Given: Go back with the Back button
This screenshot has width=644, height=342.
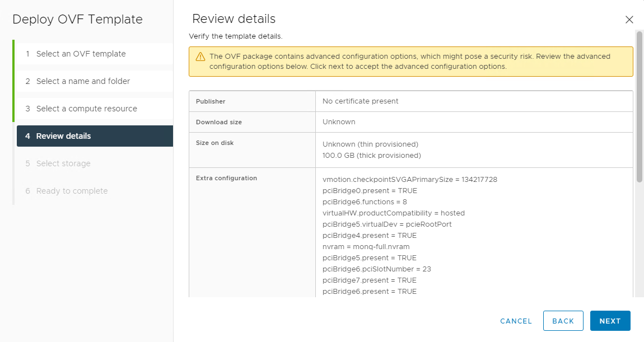Looking at the screenshot, I should pos(563,321).
